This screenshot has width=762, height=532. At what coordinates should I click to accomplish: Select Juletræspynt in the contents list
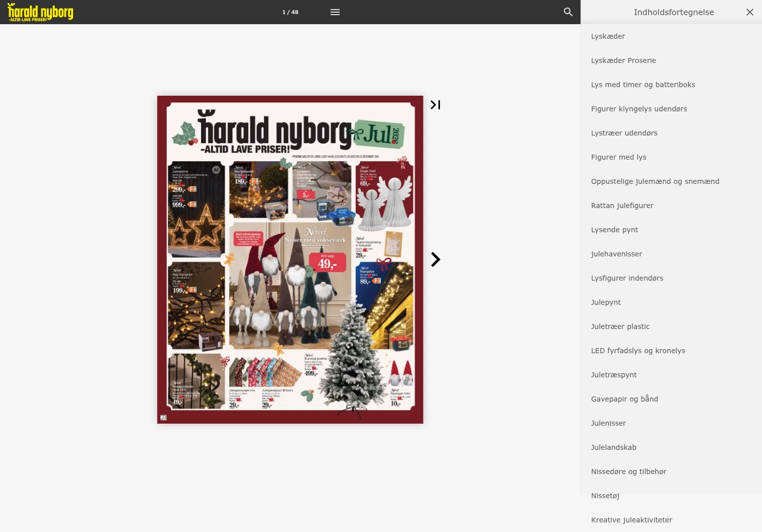671,375
